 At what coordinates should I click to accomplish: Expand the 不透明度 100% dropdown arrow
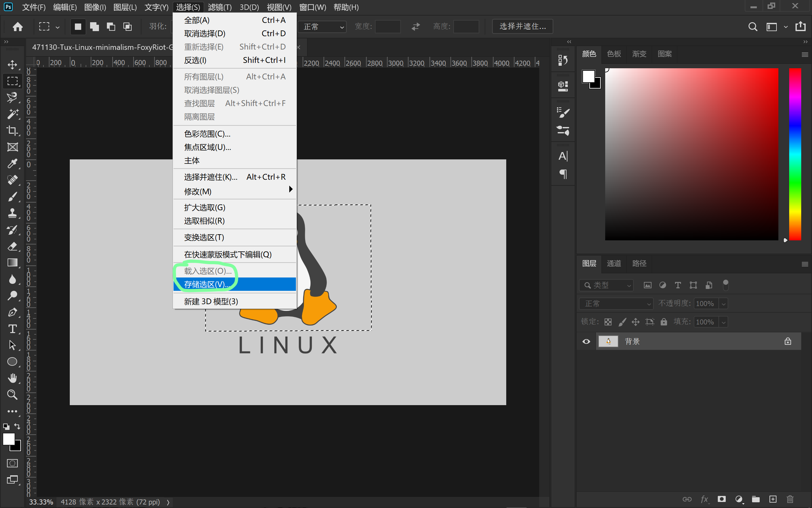tap(724, 304)
